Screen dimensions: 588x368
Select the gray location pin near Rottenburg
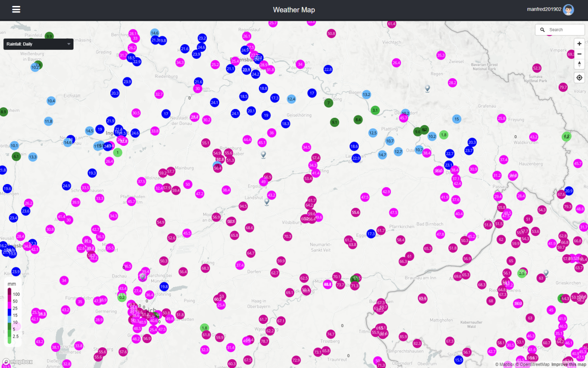pos(263,154)
